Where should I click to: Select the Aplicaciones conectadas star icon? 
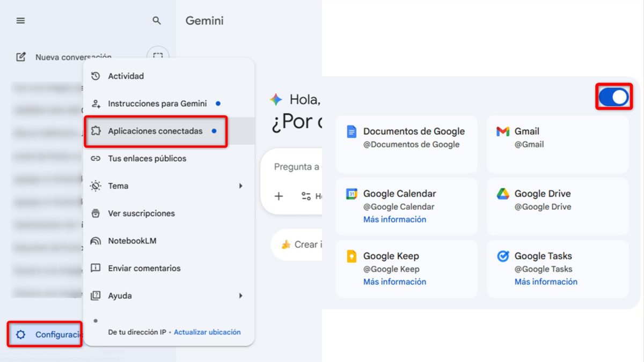[x=95, y=131]
